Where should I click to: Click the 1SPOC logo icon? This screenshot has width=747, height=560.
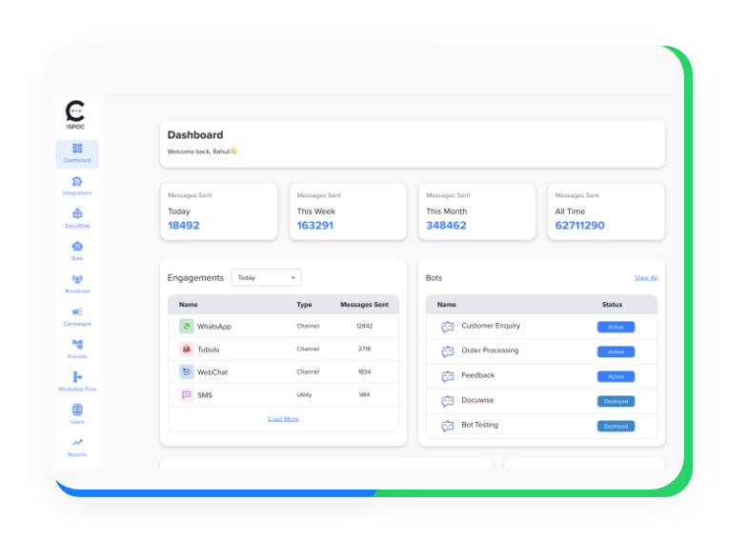point(75,114)
